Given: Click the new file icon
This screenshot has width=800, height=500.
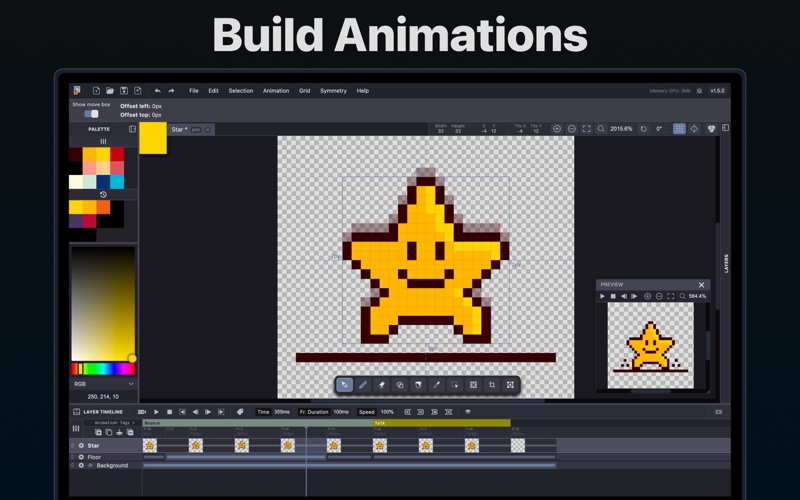Looking at the screenshot, I should [x=96, y=90].
